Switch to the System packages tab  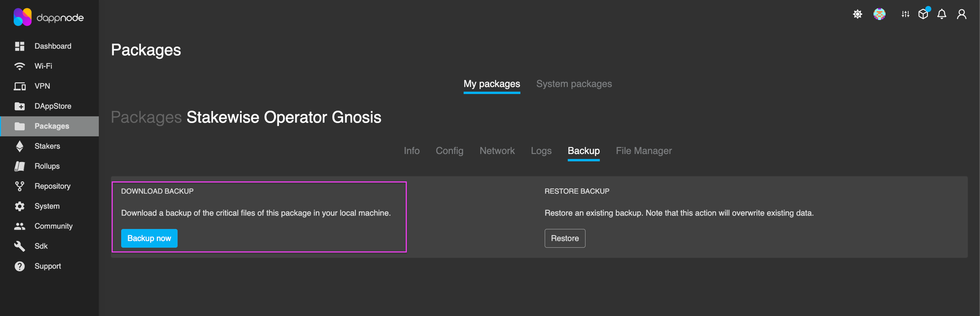[x=574, y=84]
